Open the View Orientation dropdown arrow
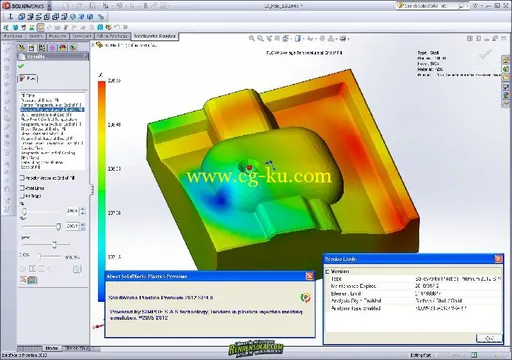512x360 pixels. pyautogui.click(x=291, y=39)
